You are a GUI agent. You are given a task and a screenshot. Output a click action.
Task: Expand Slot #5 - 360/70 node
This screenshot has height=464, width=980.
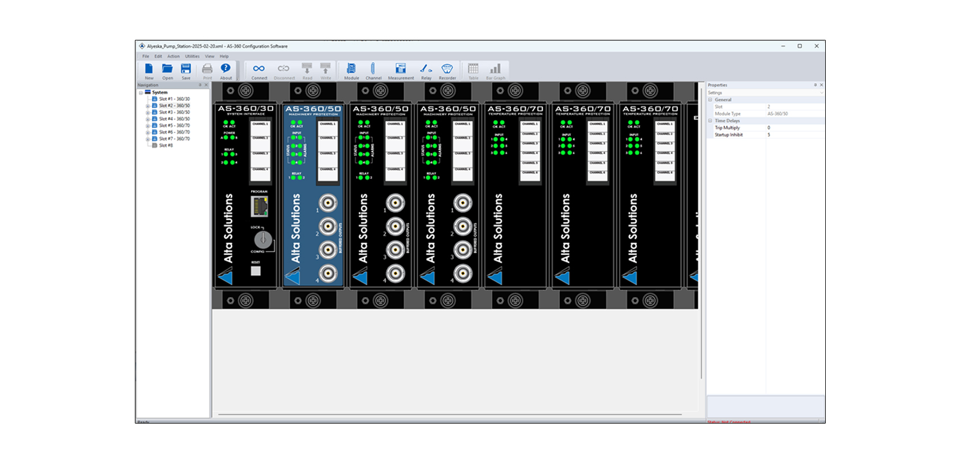click(148, 126)
